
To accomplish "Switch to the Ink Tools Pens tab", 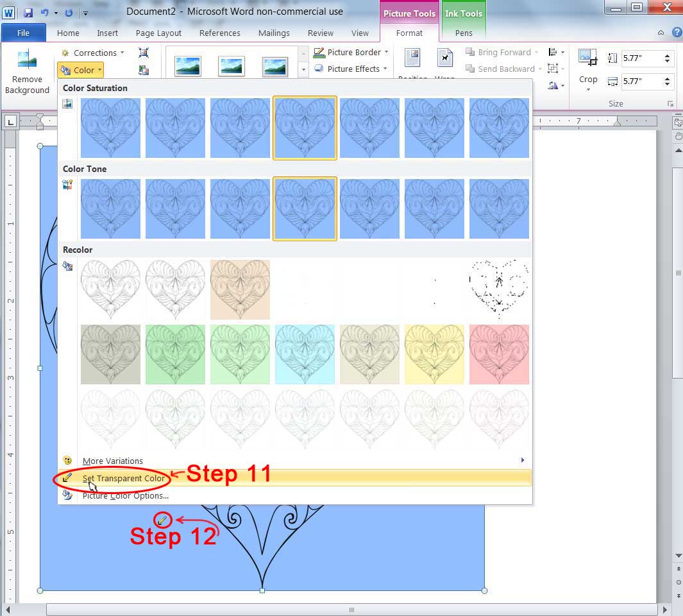I will pyautogui.click(x=463, y=33).
